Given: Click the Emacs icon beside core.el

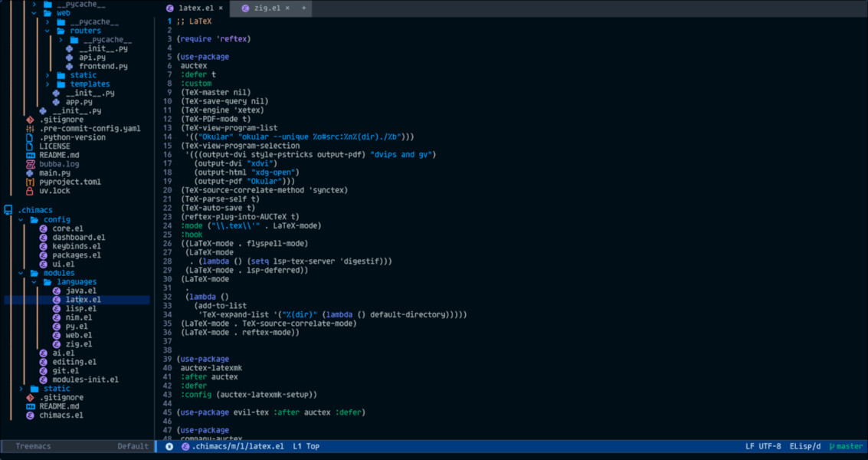Looking at the screenshot, I should 44,228.
